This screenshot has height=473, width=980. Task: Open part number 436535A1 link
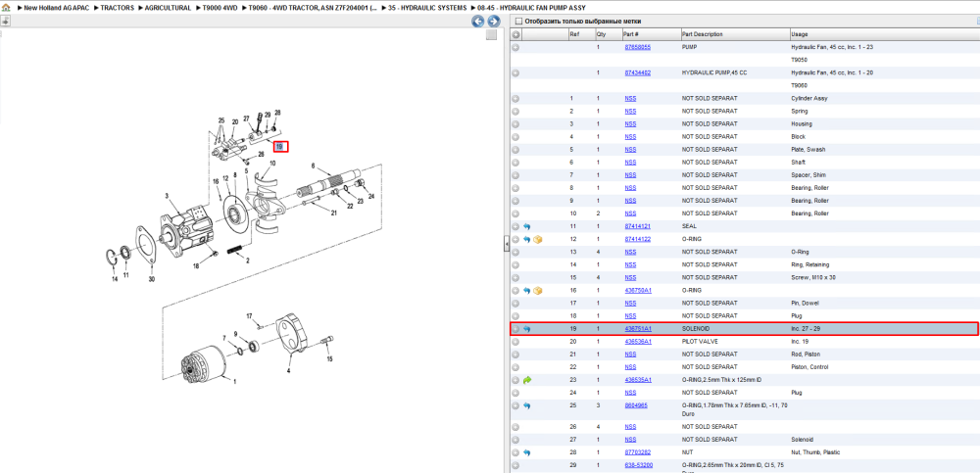coord(638,380)
